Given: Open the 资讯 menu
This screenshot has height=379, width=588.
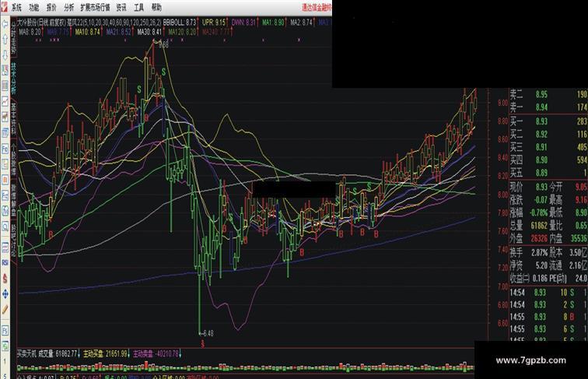Looking at the screenshot, I should [121, 7].
